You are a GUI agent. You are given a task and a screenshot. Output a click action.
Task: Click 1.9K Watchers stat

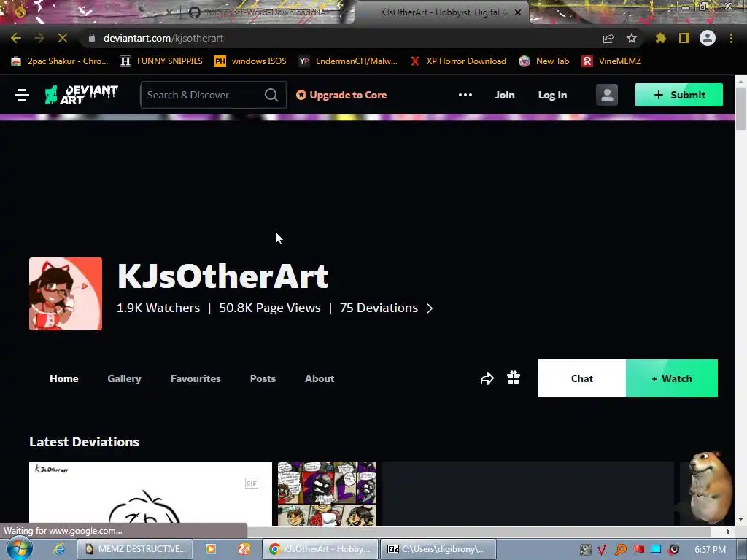pos(158,308)
